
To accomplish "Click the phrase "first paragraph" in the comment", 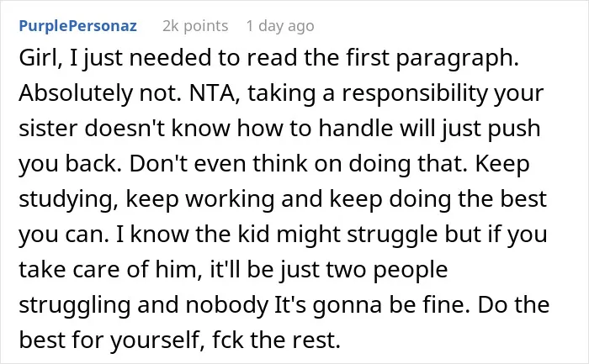I will coord(429,59).
